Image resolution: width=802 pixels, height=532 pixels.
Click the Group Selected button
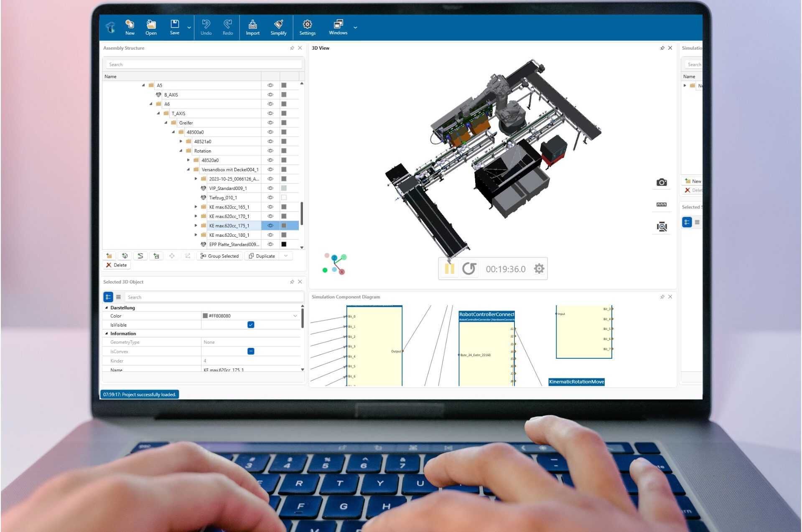click(219, 256)
